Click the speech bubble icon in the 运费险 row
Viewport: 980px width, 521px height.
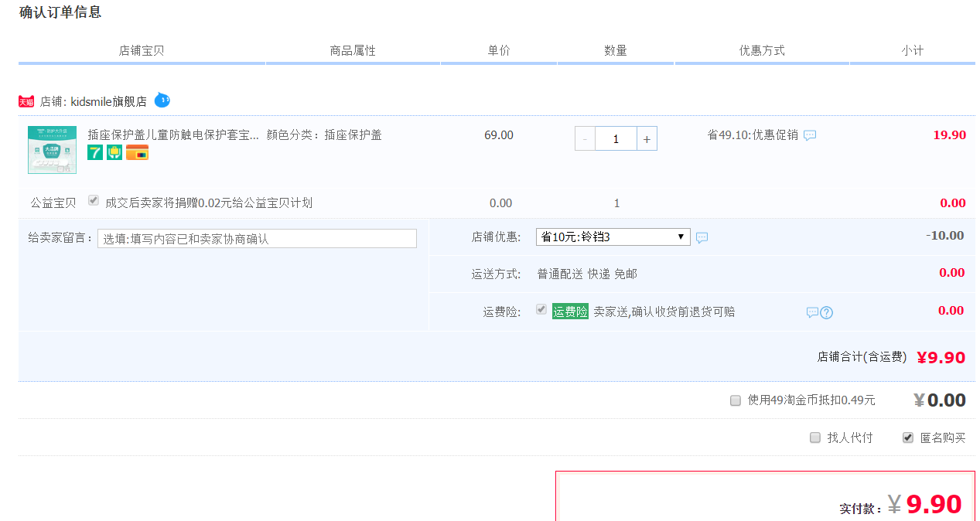(812, 312)
